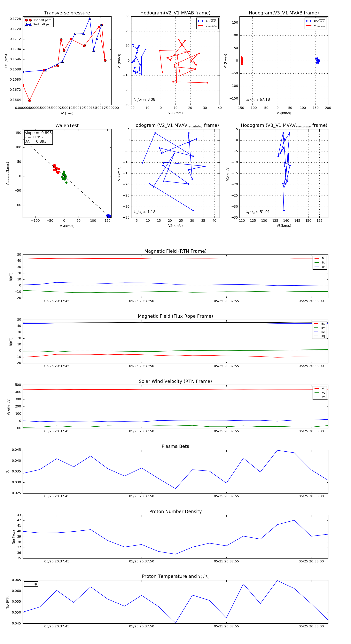Click the 'Transverse pressure' plot title
This screenshot has width=351, height=644.
[67, 13]
